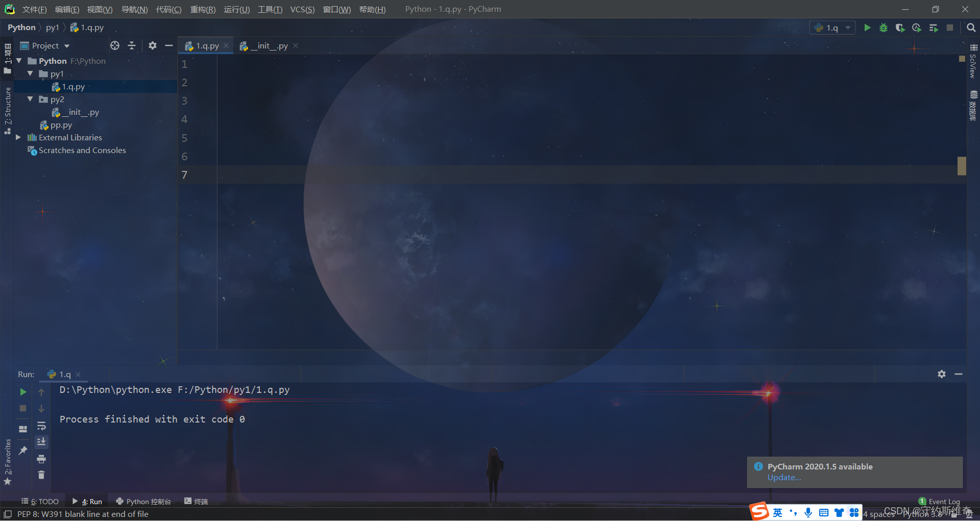Click down arrow in Run panel
This screenshot has height=521, width=980.
41,408
